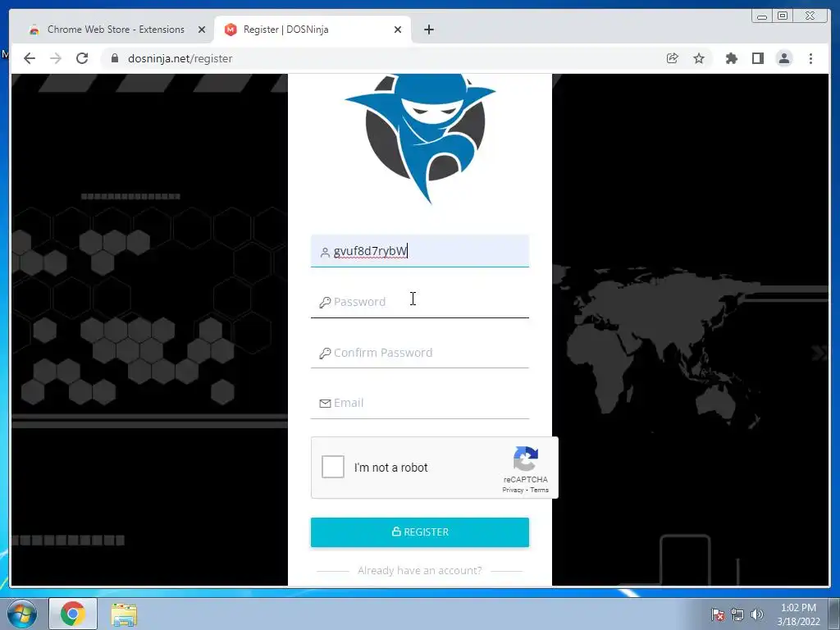Click the reCAPTCHA logo icon
The image size is (840, 630).
point(526,459)
